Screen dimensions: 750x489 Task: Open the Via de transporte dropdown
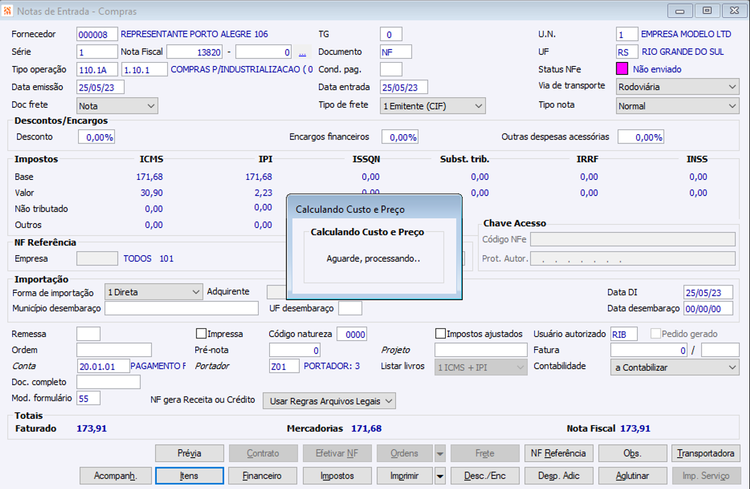(x=677, y=87)
